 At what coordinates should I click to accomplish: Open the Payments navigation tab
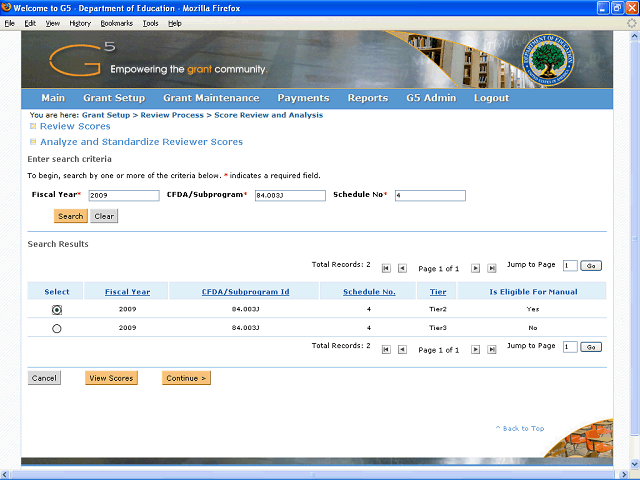(x=303, y=98)
